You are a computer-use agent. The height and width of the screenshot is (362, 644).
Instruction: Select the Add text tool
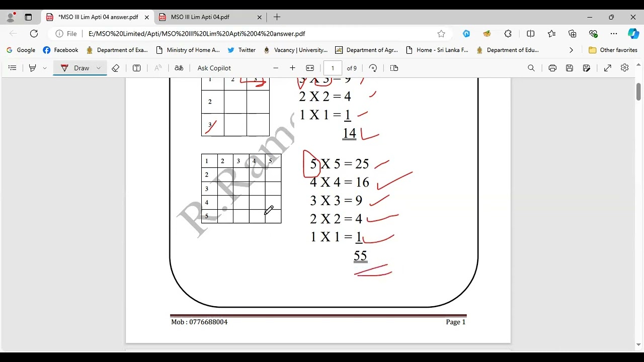136,68
